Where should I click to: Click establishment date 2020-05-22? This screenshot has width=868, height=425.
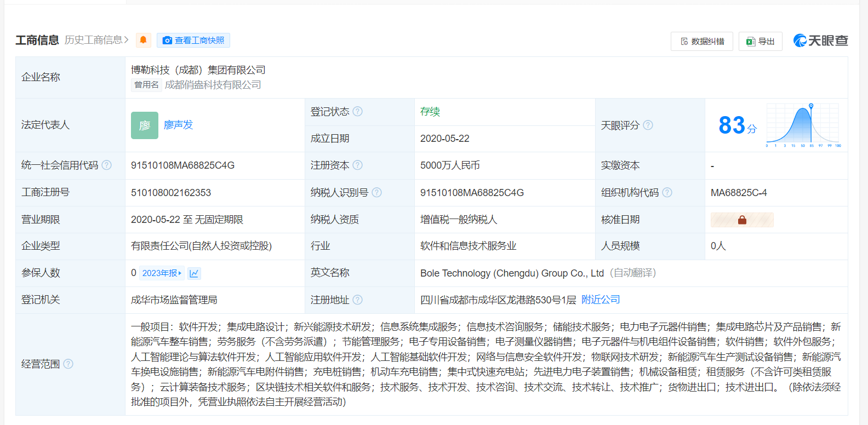point(445,139)
